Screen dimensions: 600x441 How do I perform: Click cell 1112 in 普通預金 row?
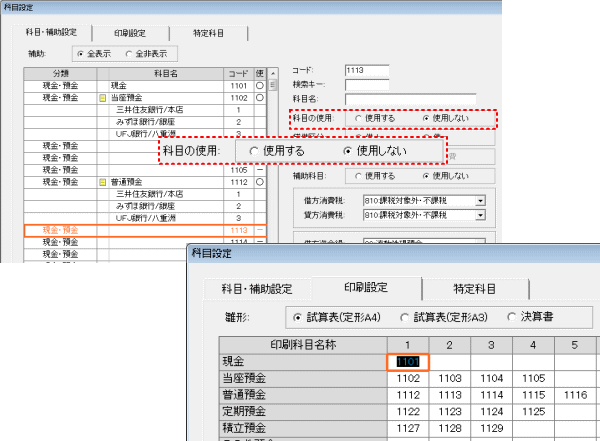(x=408, y=395)
